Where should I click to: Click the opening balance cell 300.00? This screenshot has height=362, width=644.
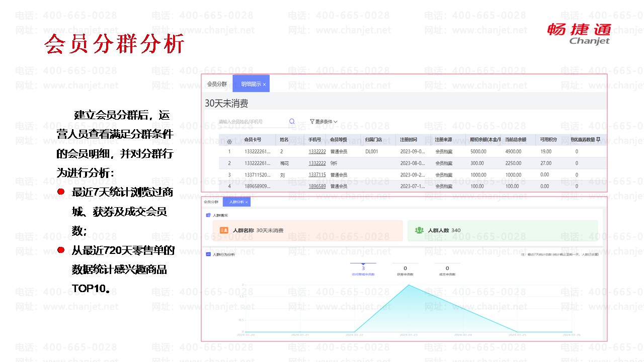pyautogui.click(x=477, y=163)
